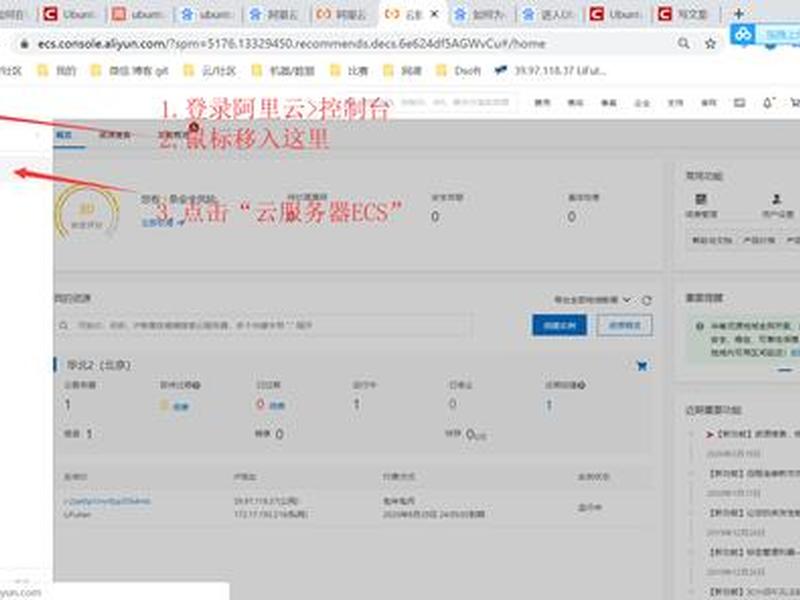Screen dimensions: 800x600
Task: Select the first underlined overview tab
Action: click(x=64, y=135)
